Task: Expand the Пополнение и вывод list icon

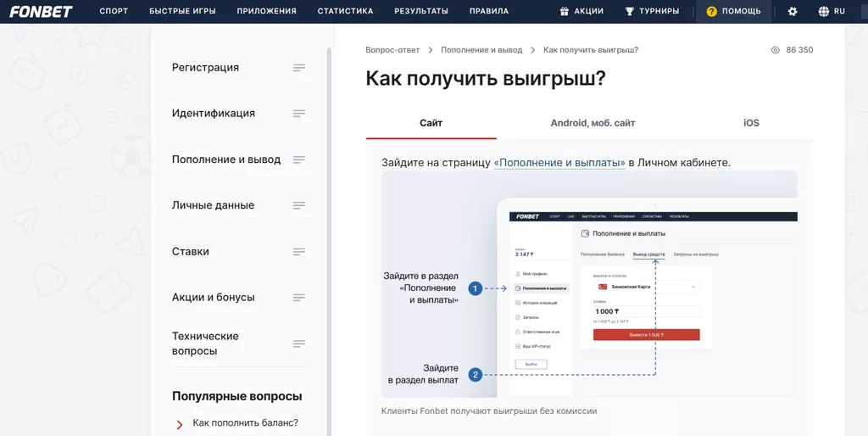Action: pos(299,159)
